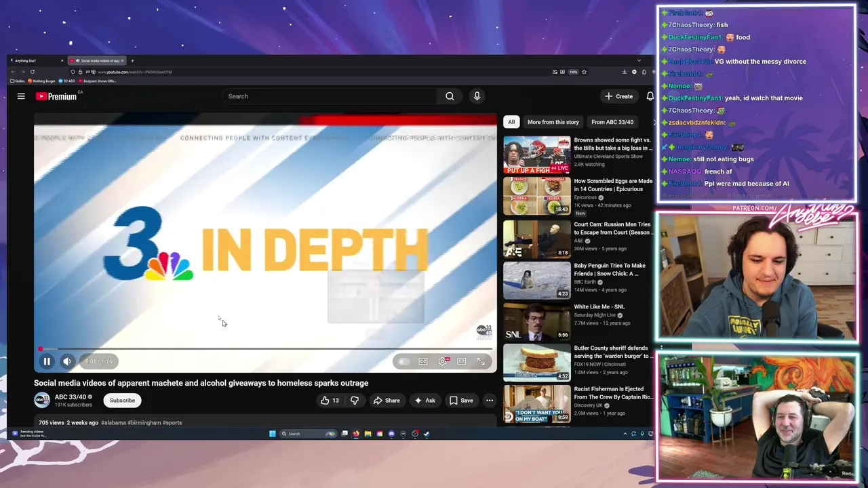Viewport: 868px width, 488px height.
Task: Dislike the video with thumbs down
Action: 354,401
